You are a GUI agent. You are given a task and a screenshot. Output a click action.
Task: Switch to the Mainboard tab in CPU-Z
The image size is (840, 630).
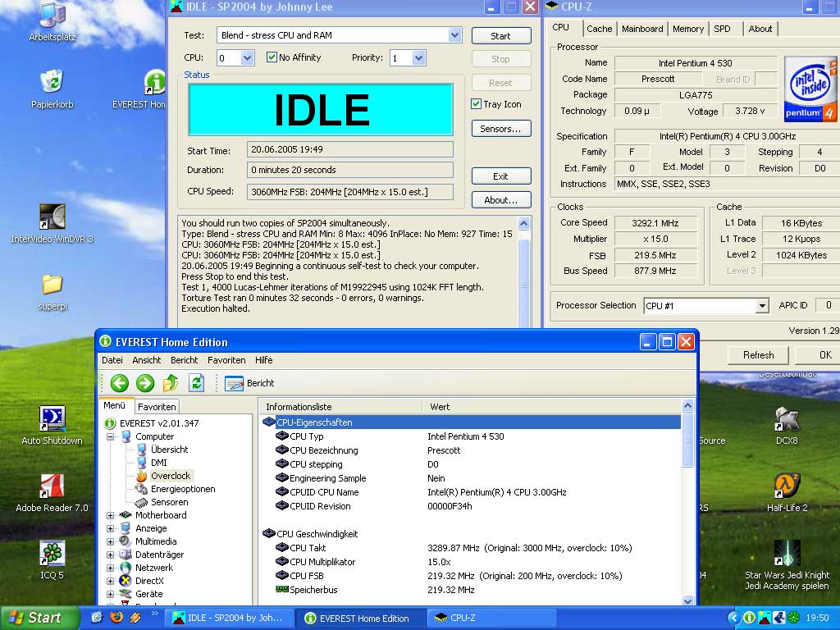tap(642, 29)
